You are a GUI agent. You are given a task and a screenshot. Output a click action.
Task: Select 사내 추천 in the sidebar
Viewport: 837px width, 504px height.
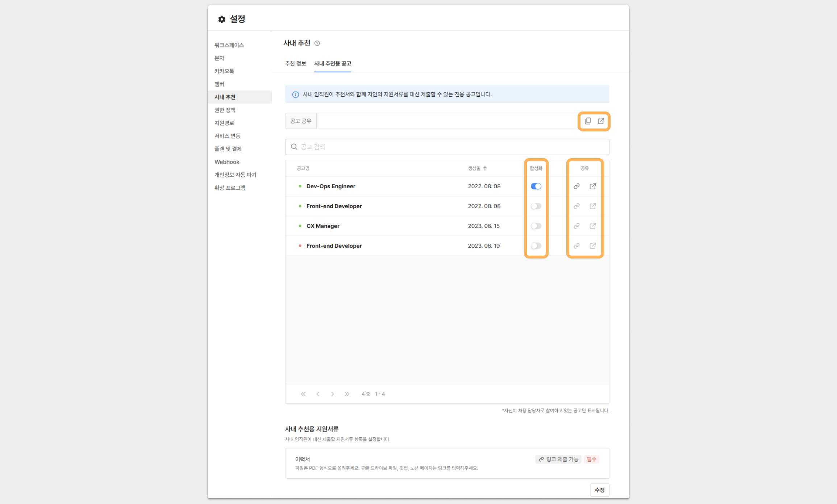240,97
